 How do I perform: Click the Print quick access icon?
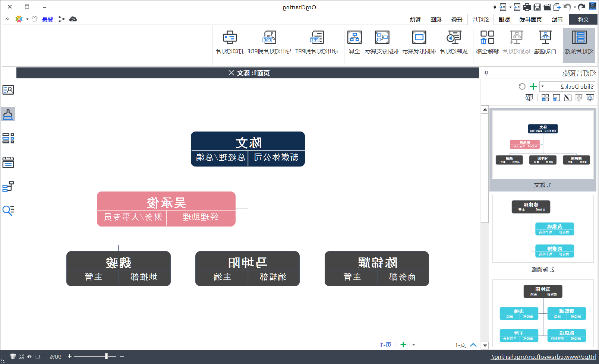pyautogui.click(x=527, y=7)
